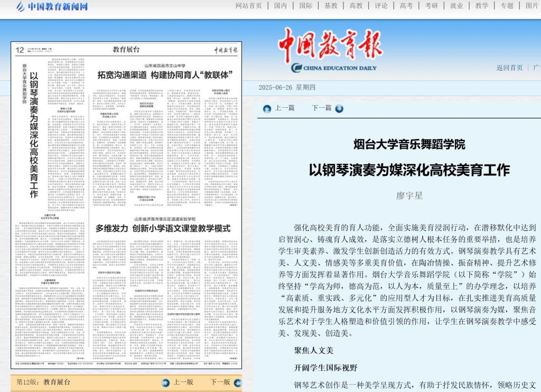The image size is (541, 392).
Task: Open the 网站首页 menu item
Action: click(248, 6)
